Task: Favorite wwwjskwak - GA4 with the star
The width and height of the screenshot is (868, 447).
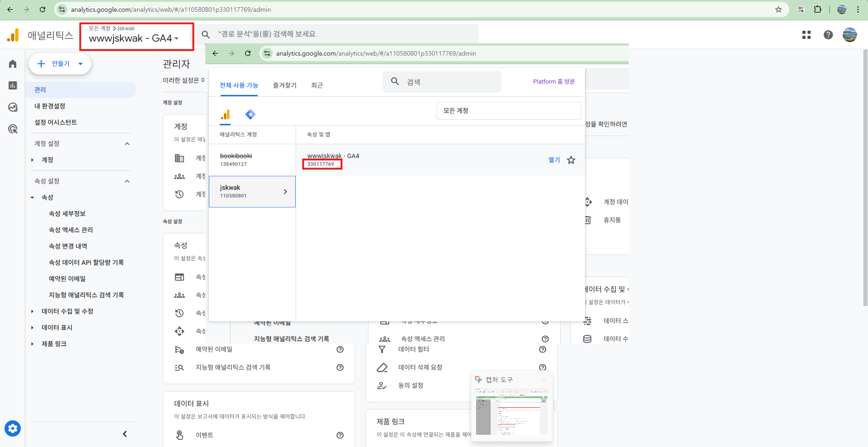Action: click(x=571, y=160)
